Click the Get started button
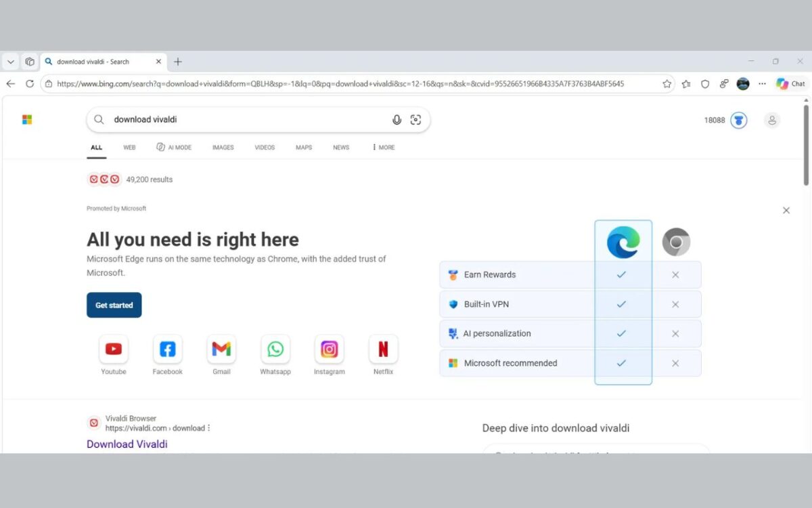The height and width of the screenshot is (508, 812). (x=114, y=305)
